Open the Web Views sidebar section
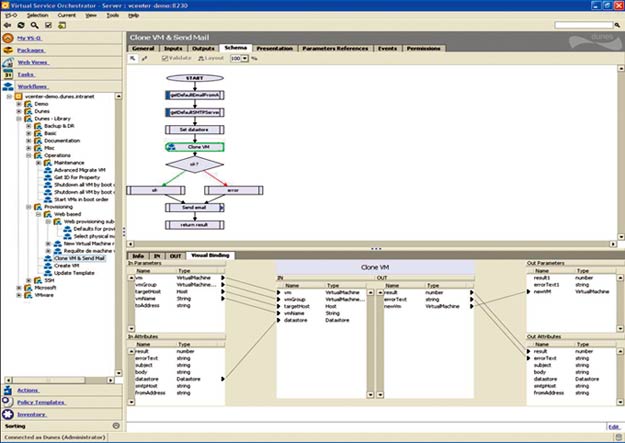Screen dimensions: 625x443 33,62
